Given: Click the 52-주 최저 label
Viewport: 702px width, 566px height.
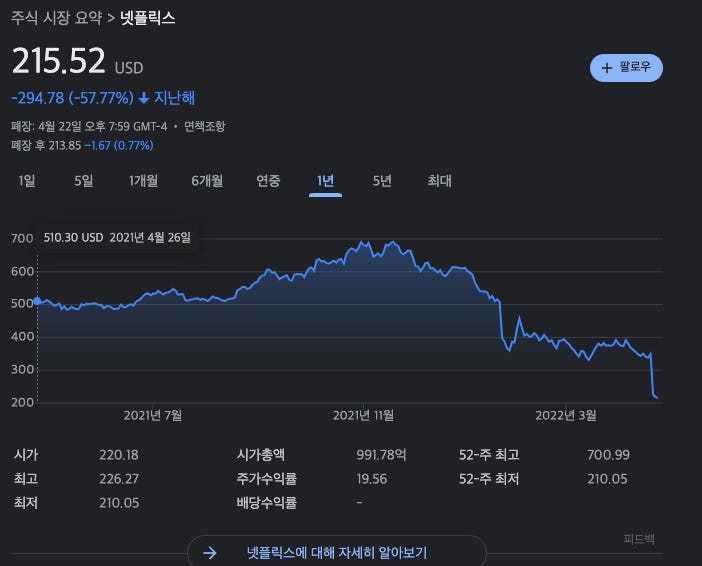Looking at the screenshot, I should coord(489,479).
